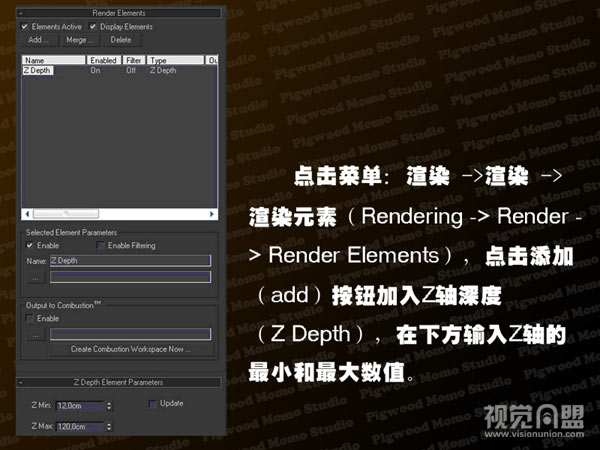Click Create Combustion Workspace Now button
600x450 pixels.
[130, 350]
